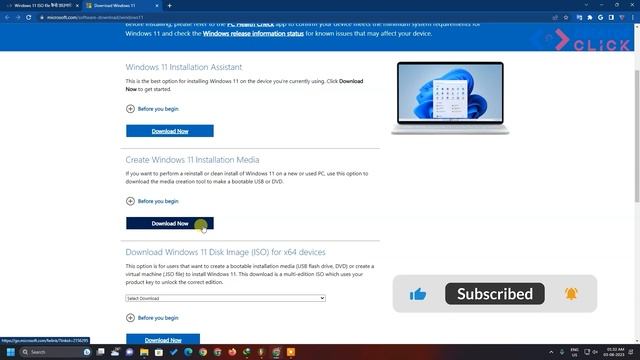Open the chat icon in the taskbar
640x360 pixels.
click(129, 352)
